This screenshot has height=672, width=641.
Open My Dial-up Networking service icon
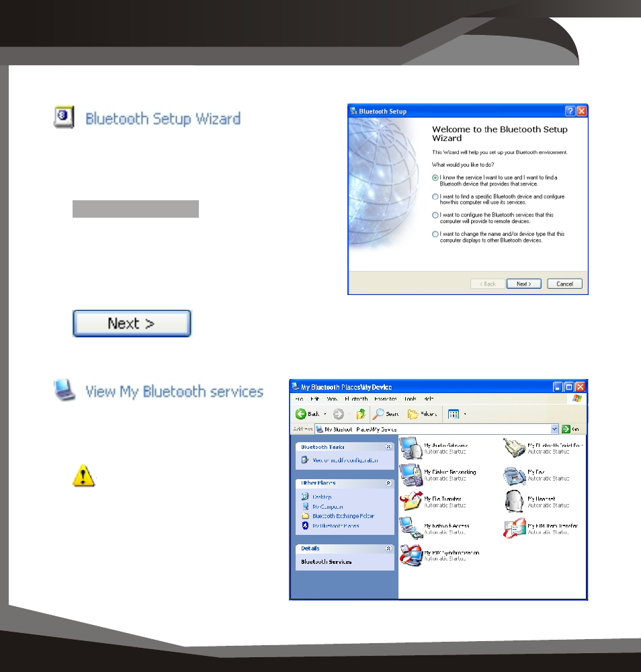pyautogui.click(x=411, y=475)
